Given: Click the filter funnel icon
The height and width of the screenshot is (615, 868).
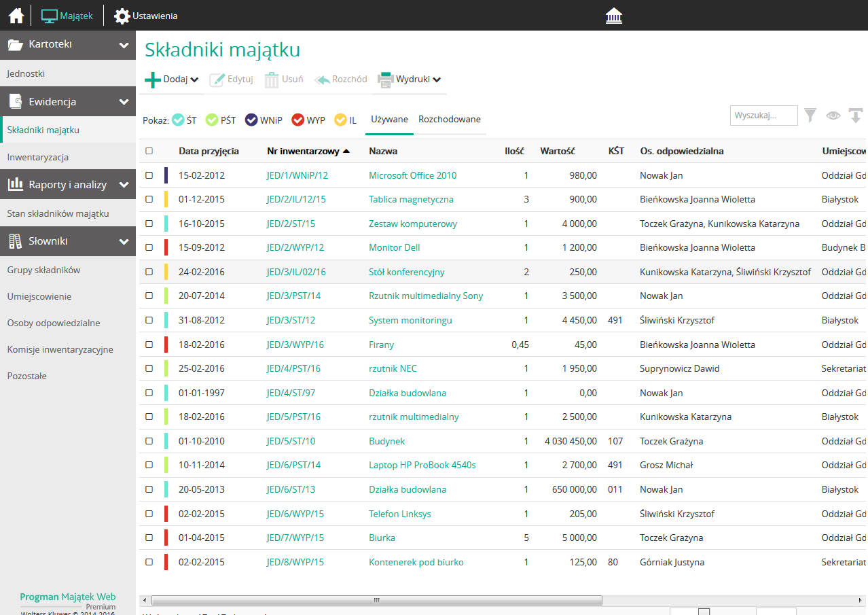Looking at the screenshot, I should [810, 116].
